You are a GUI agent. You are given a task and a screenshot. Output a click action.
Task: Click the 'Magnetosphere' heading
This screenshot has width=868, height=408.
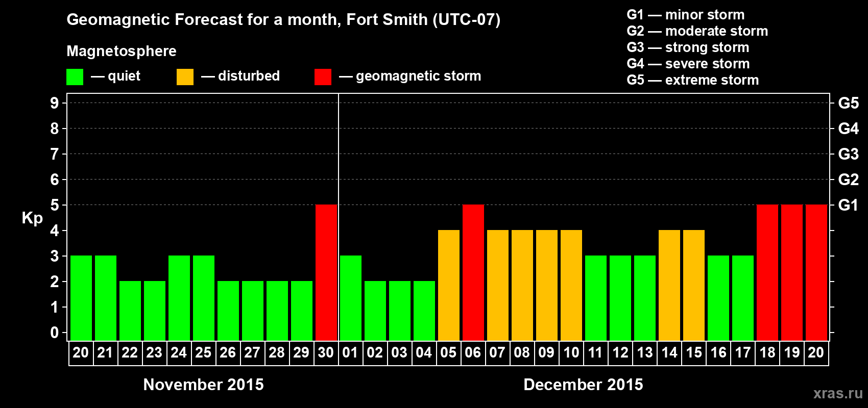pyautogui.click(x=122, y=51)
